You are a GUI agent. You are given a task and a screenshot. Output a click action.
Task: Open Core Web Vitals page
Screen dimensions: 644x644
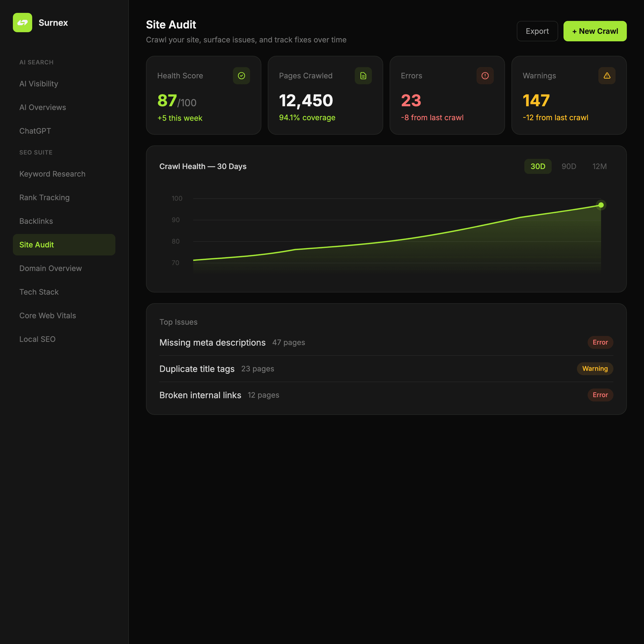pos(48,315)
